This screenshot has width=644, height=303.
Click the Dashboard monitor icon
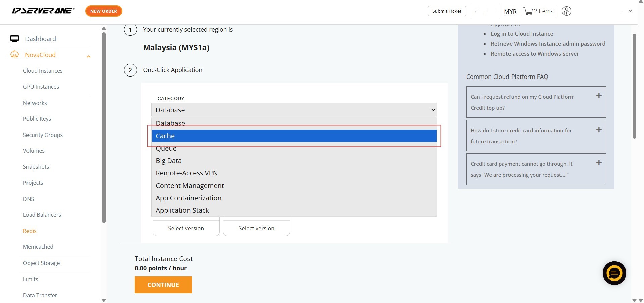(14, 39)
